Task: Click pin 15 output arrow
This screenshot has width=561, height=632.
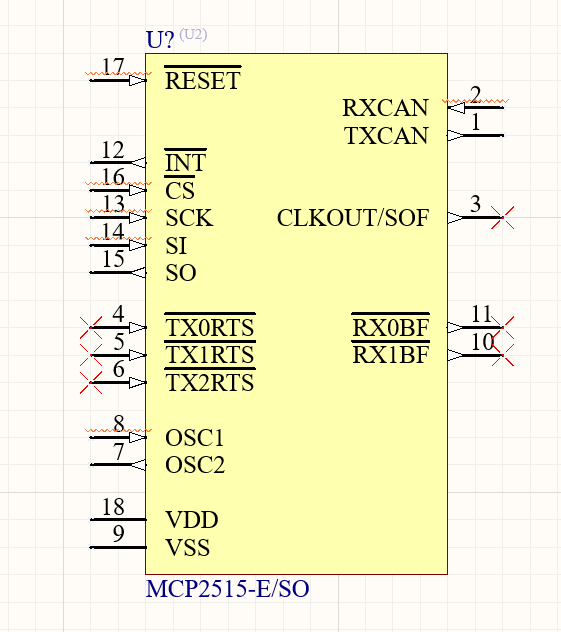Action: click(138, 272)
